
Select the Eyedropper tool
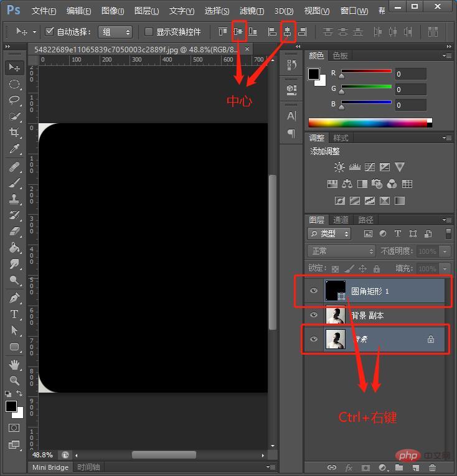click(14, 149)
